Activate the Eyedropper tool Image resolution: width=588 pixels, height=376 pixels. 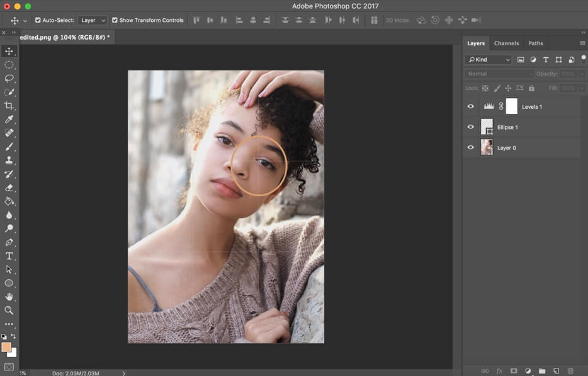click(9, 119)
